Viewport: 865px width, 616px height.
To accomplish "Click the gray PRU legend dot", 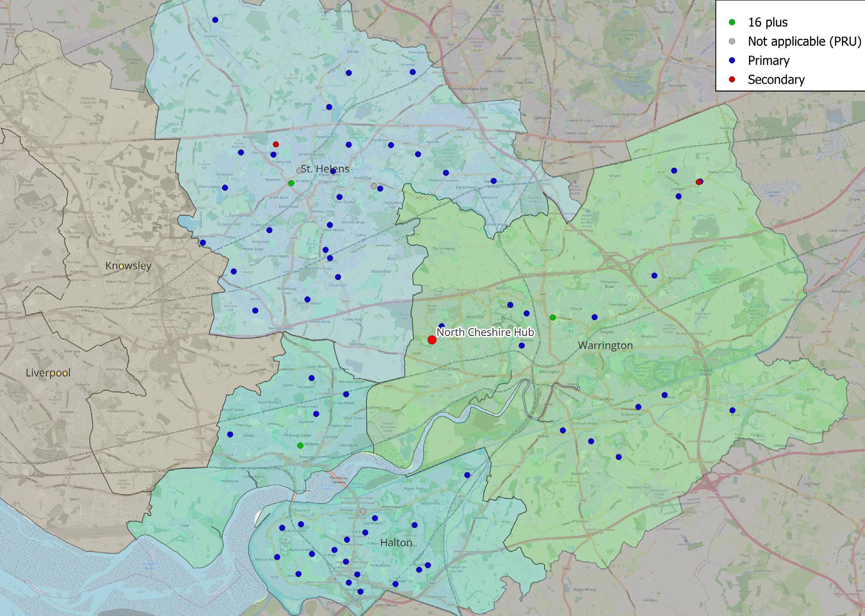I will click(x=732, y=41).
